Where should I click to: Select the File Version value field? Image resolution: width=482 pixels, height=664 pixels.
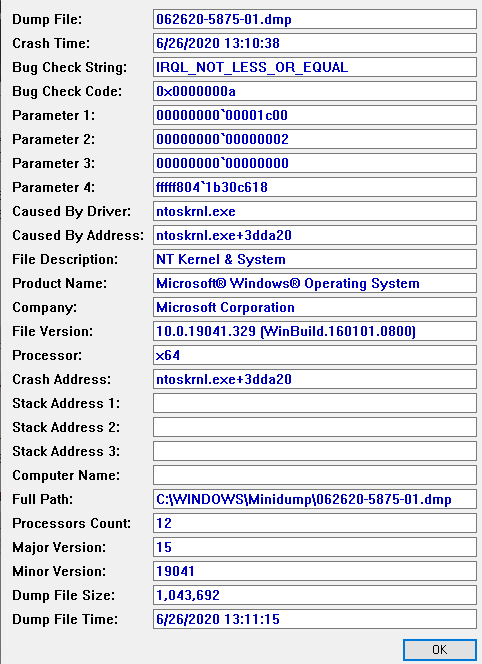(x=315, y=331)
